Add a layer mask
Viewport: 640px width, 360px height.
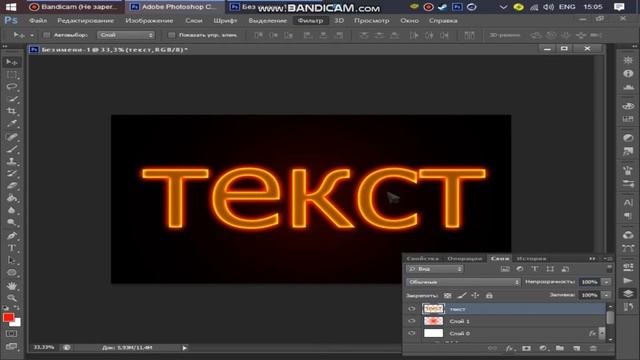pos(526,348)
